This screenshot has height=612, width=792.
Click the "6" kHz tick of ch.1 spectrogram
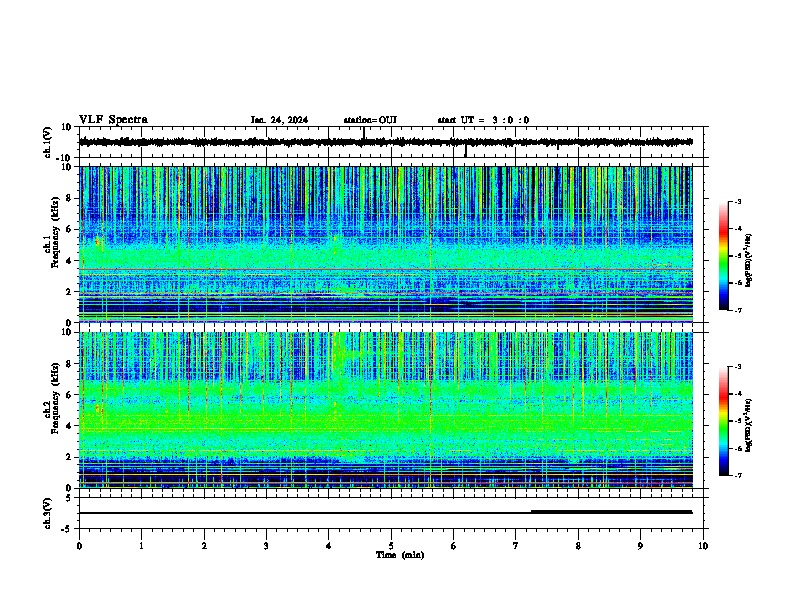point(69,230)
